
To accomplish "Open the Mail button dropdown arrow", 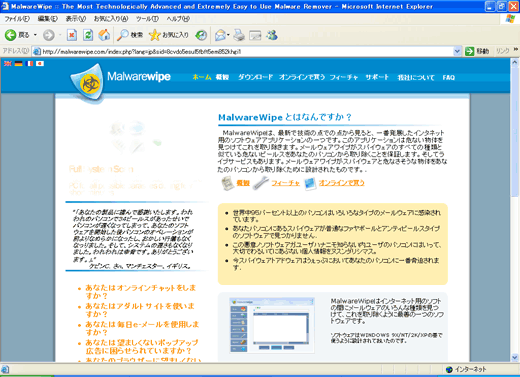I will click(228, 35).
